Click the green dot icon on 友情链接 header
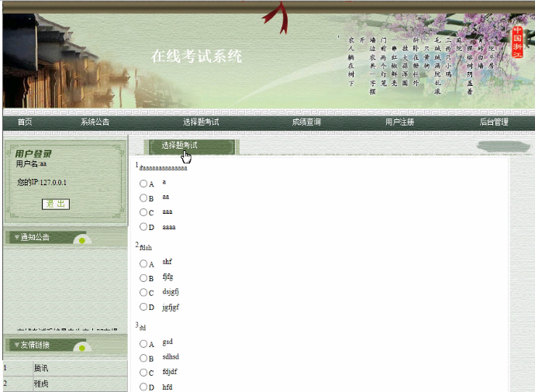 82,348
